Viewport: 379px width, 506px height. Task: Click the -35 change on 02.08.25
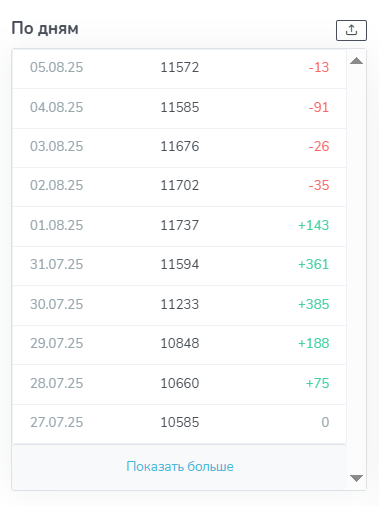(x=319, y=185)
